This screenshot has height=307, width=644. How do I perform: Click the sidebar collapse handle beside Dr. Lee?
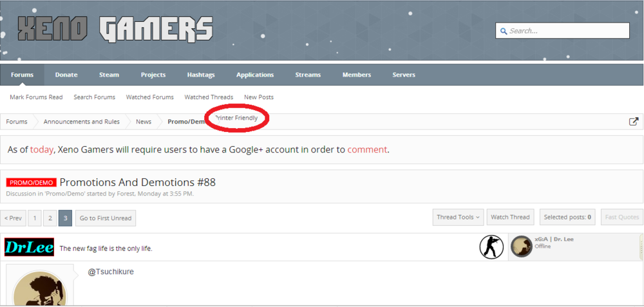click(x=641, y=247)
